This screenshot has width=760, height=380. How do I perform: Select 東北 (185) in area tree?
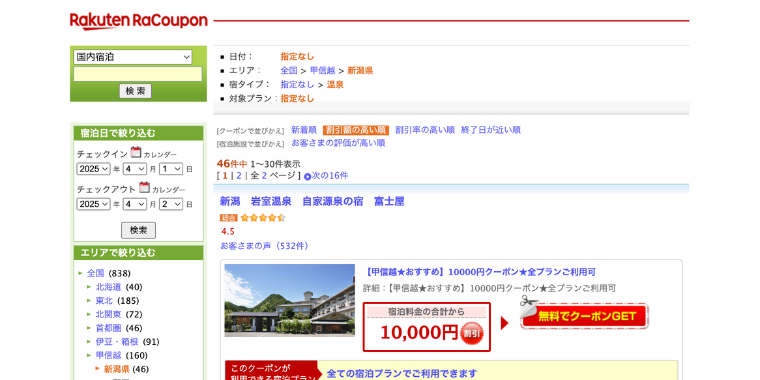[x=104, y=301]
